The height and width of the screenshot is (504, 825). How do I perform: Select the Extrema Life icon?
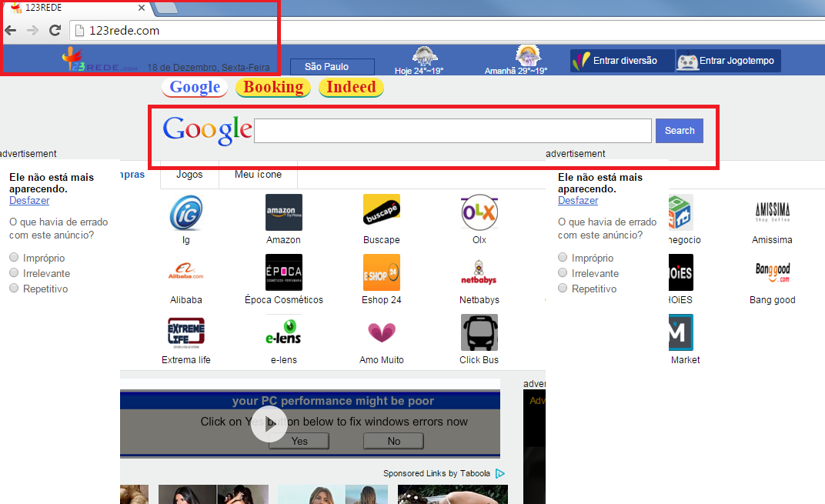185,332
